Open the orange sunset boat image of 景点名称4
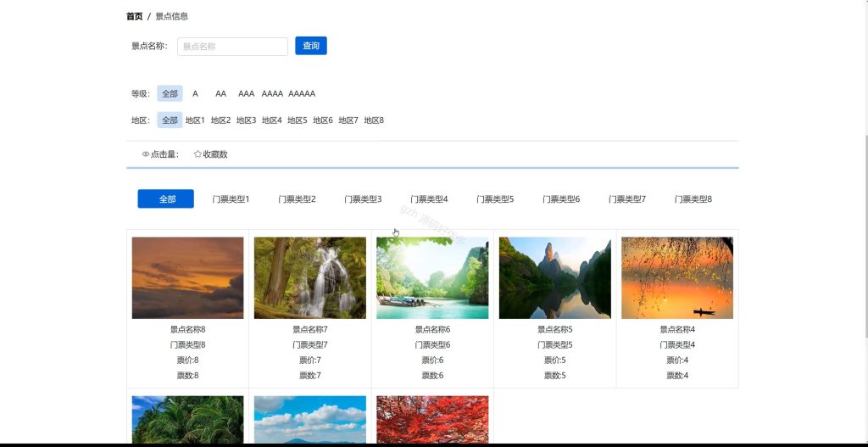 (x=677, y=278)
